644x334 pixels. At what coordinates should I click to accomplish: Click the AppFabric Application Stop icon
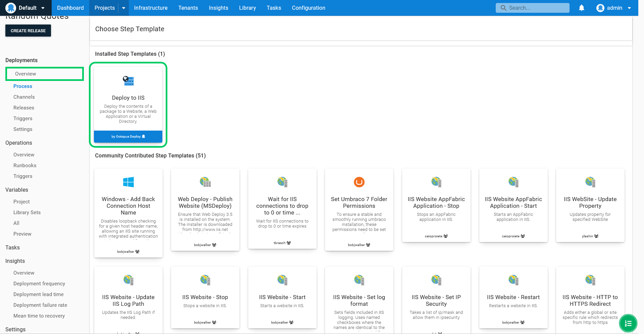(436, 182)
